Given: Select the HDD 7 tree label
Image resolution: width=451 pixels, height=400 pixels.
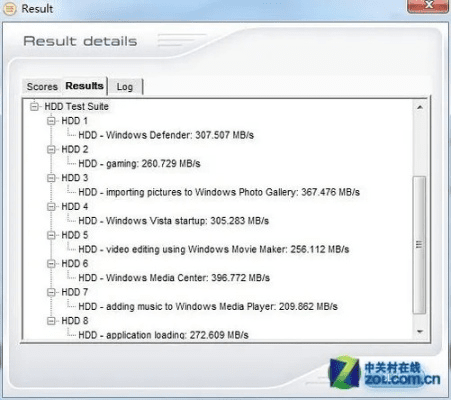Looking at the screenshot, I should click(x=75, y=292).
